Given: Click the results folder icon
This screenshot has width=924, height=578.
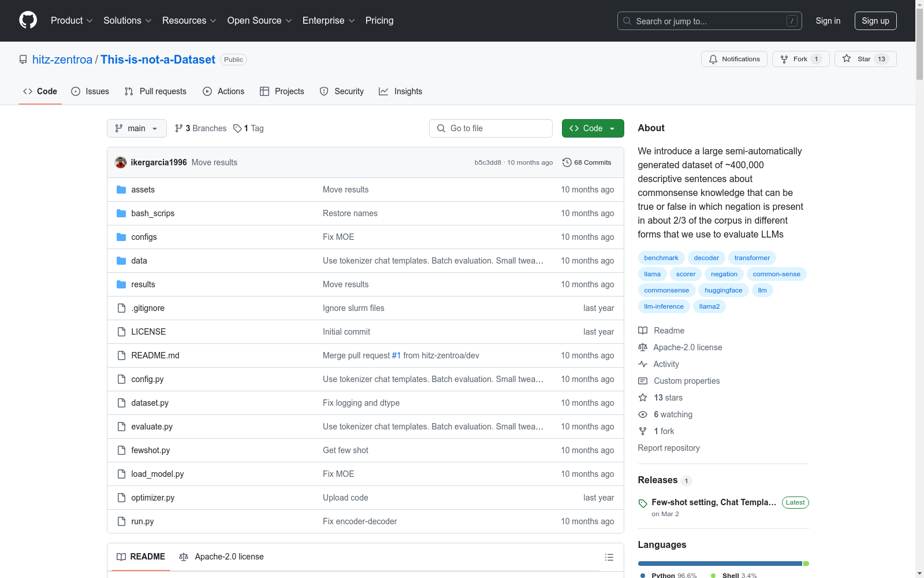Looking at the screenshot, I should [x=121, y=284].
